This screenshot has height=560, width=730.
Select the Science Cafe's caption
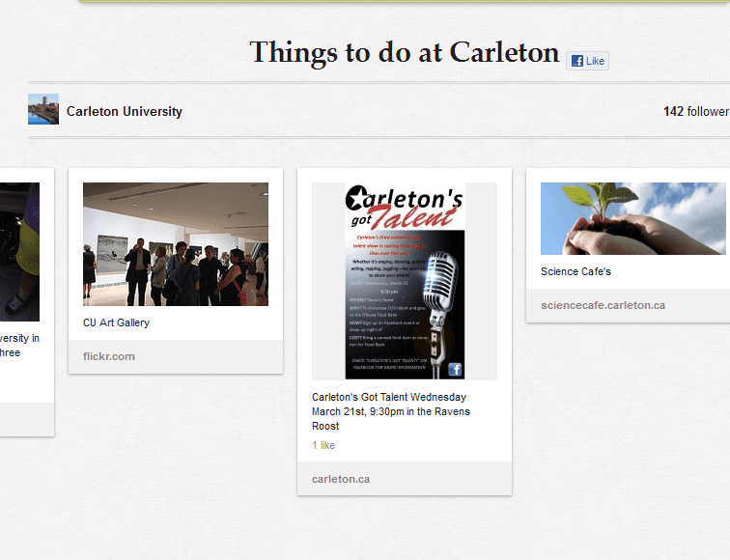pos(576,271)
